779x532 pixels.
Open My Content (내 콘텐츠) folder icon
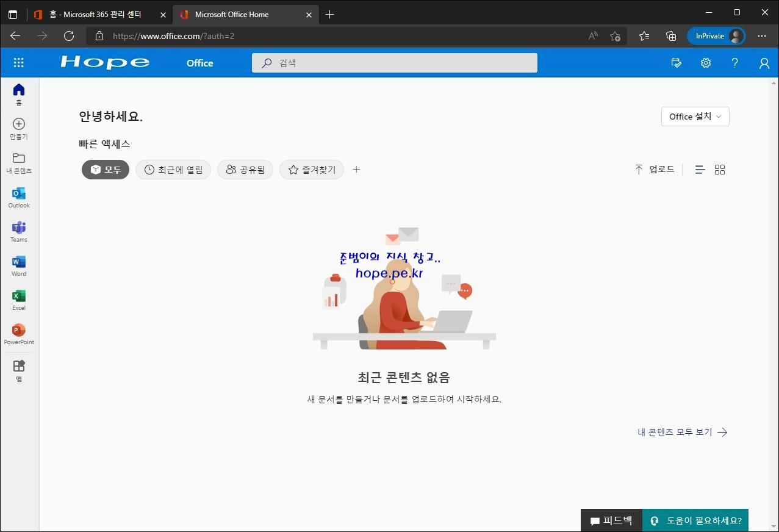[19, 163]
